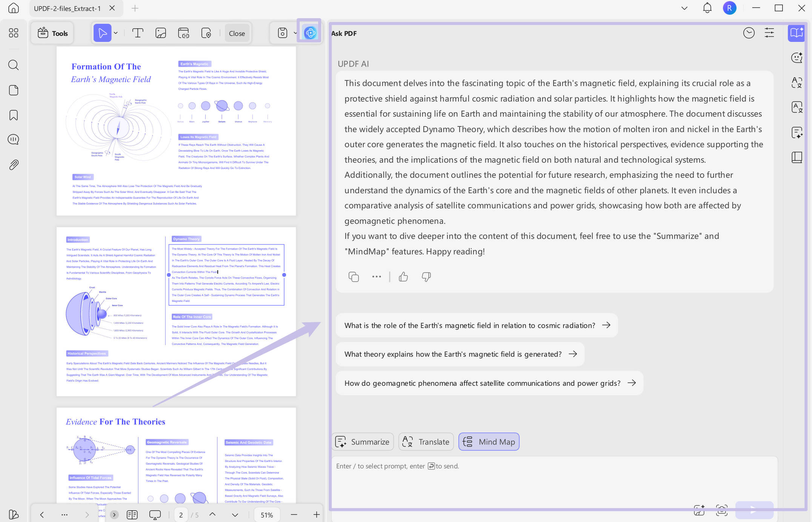Go to the next page with down chevron

pyautogui.click(x=235, y=515)
